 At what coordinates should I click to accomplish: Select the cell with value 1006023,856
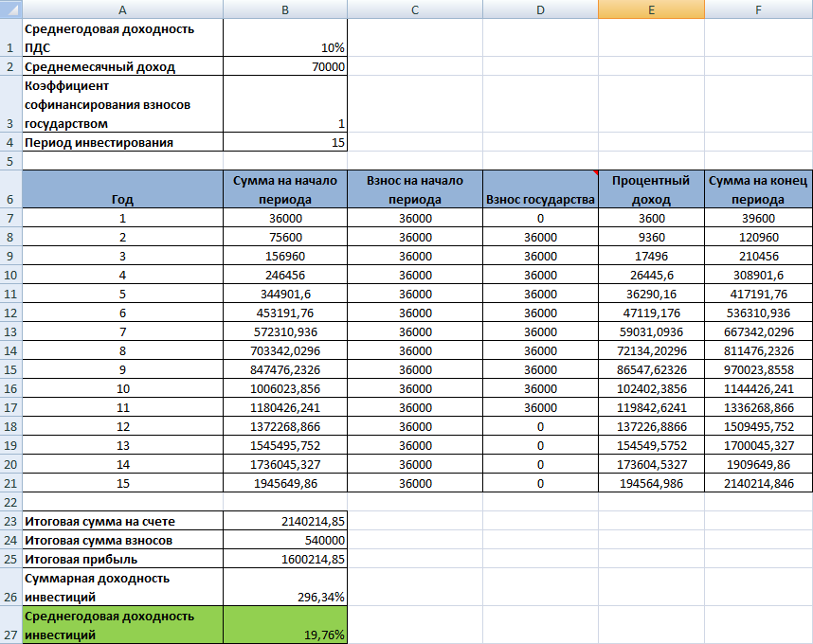pos(285,388)
